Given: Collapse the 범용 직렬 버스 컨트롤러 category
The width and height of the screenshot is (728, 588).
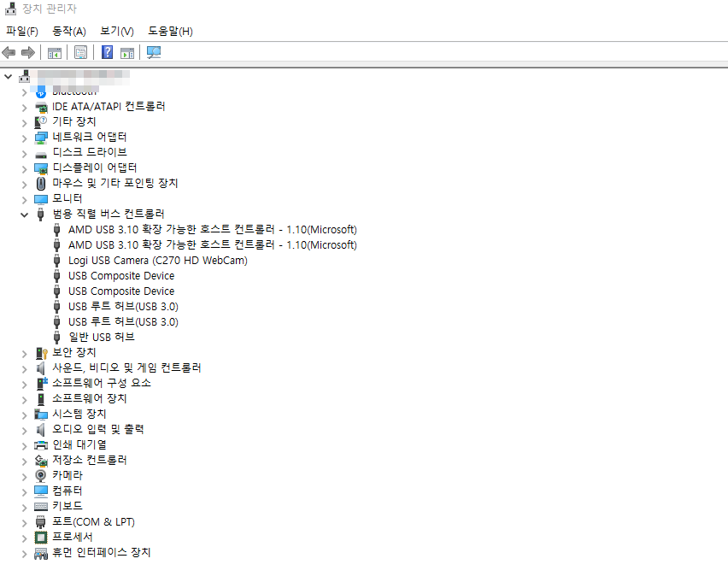Looking at the screenshot, I should (x=24, y=214).
